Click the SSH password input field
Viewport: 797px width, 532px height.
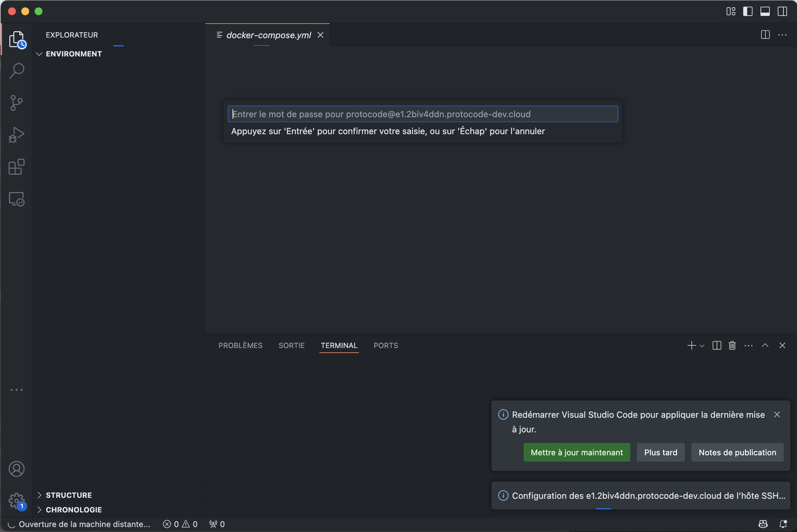(x=422, y=114)
